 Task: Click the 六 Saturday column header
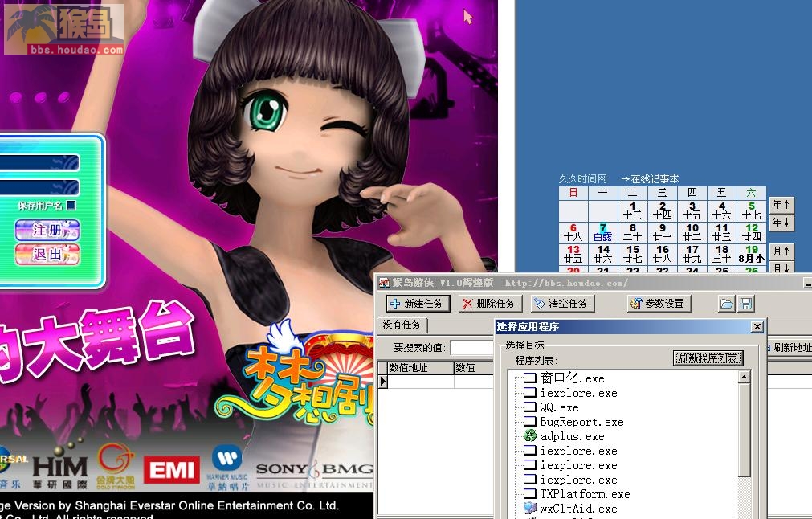click(752, 193)
